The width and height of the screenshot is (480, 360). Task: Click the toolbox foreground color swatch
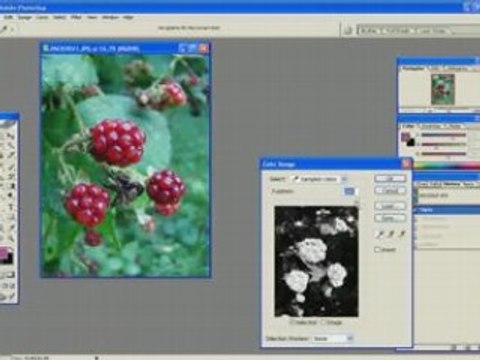coord(5,252)
